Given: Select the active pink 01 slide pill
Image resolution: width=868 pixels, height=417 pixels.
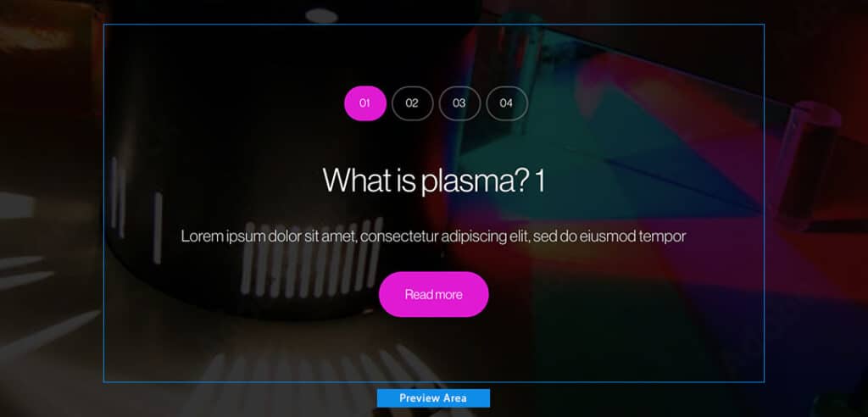Looking at the screenshot, I should point(364,103).
